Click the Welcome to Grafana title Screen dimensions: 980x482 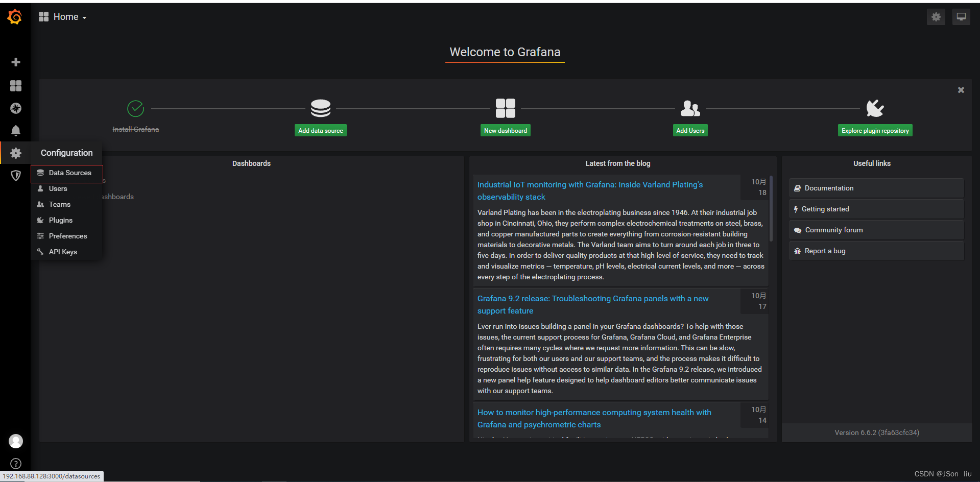pyautogui.click(x=505, y=52)
